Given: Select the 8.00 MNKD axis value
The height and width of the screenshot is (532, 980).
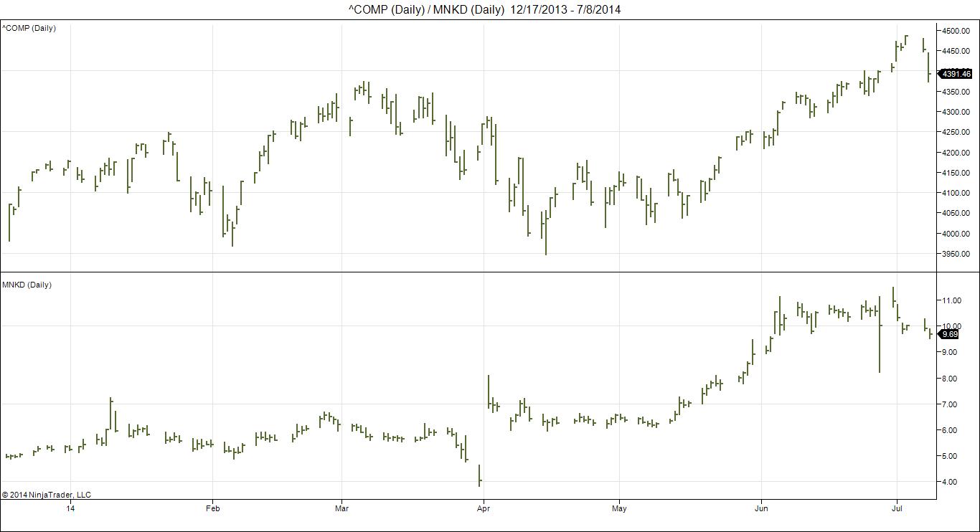Looking at the screenshot, I should coord(951,379).
